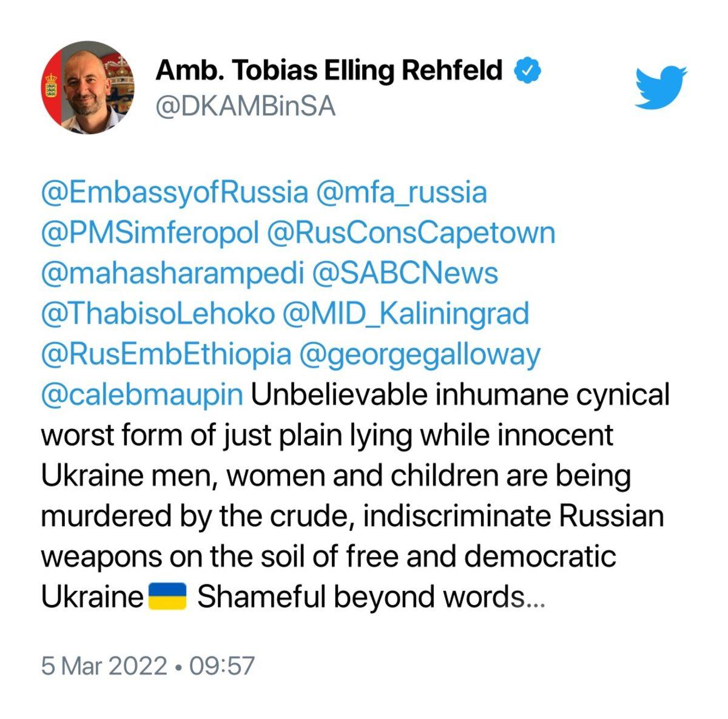Open the @MID_Kaliningrad mention
This screenshot has height=719, width=728.
tap(405, 314)
